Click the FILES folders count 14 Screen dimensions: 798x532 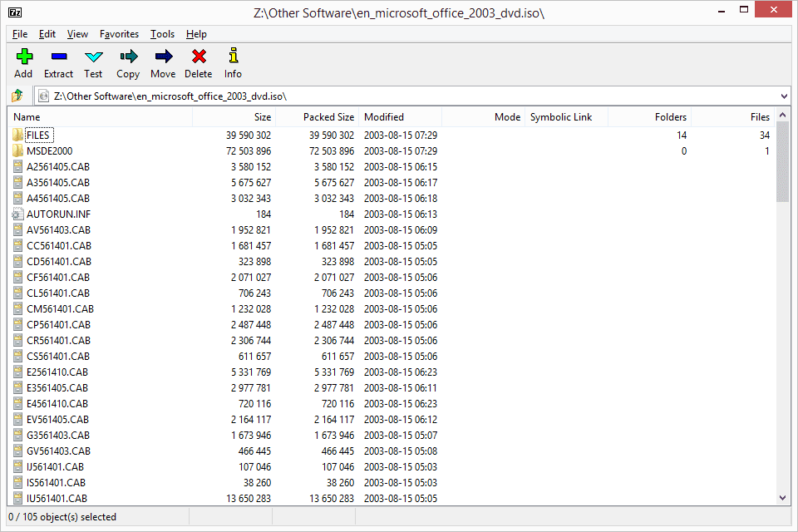(682, 135)
